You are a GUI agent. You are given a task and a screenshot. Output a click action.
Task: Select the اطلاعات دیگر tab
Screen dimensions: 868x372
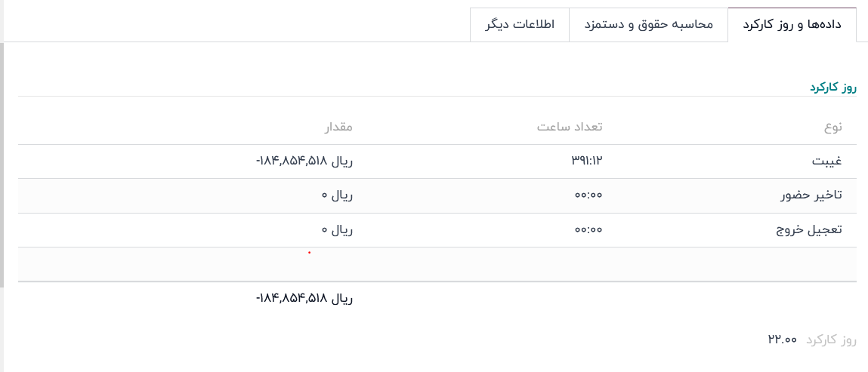519,24
